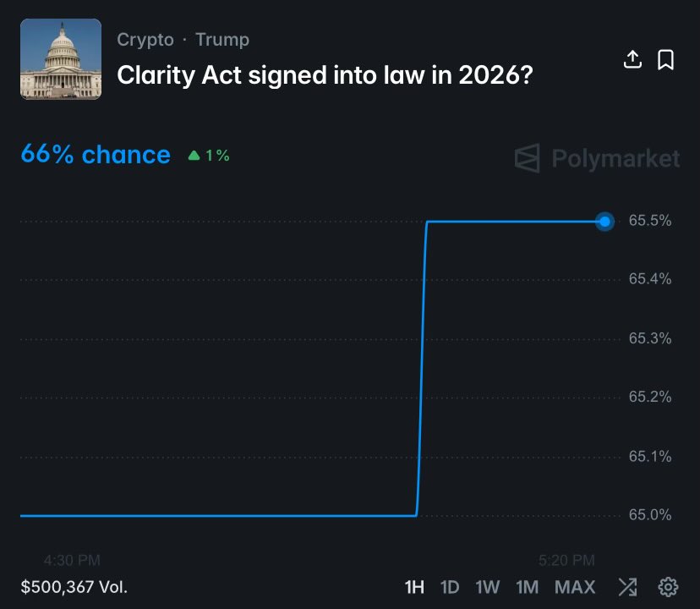
Task: Open the Trump category link
Action: click(x=222, y=40)
